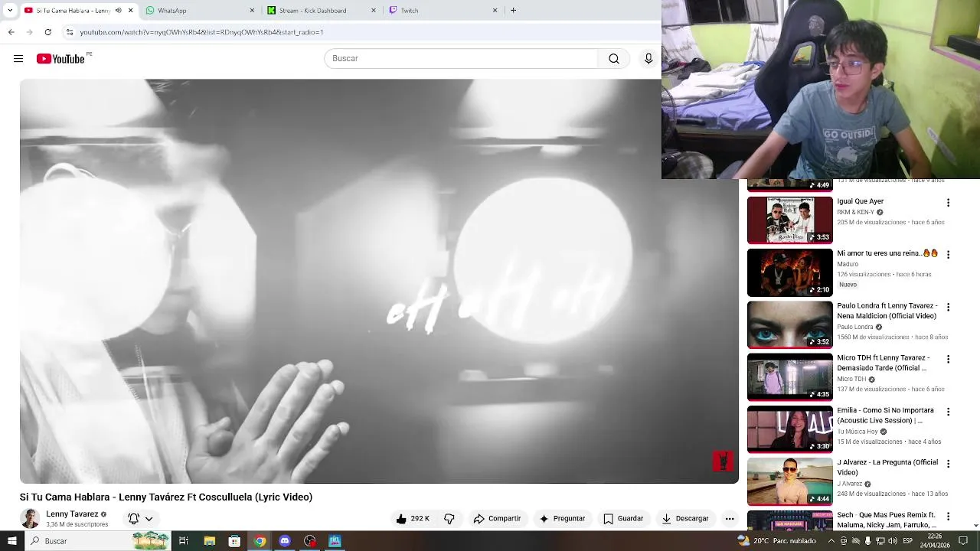Image resolution: width=980 pixels, height=551 pixels.
Task: Open Microsoft Store from the taskbar
Action: tap(234, 541)
